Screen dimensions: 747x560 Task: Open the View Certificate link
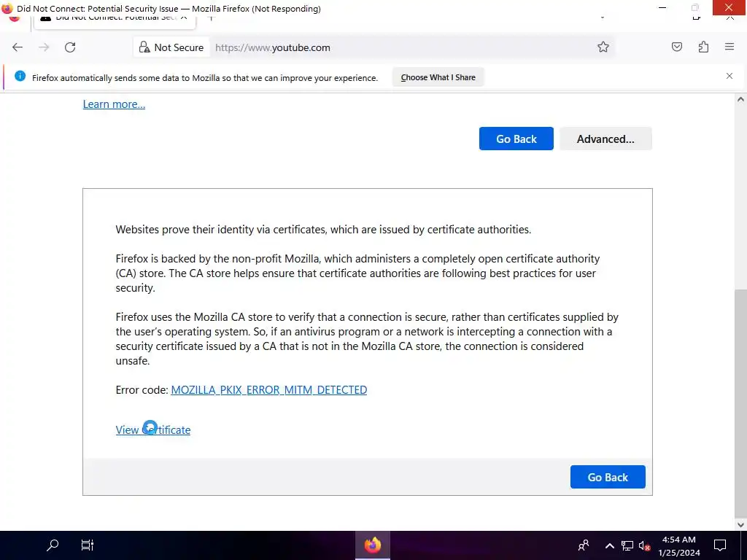pos(153,430)
